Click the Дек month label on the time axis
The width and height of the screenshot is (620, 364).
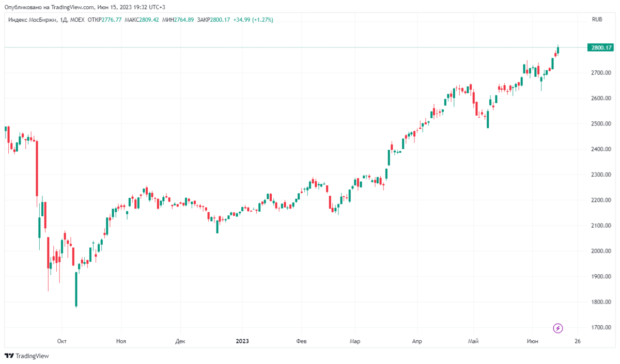pyautogui.click(x=180, y=341)
